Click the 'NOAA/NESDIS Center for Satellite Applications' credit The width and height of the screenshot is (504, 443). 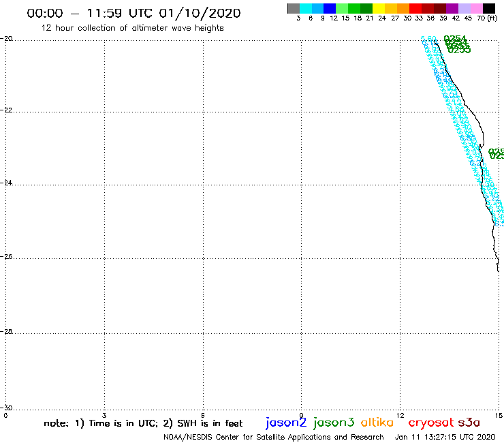click(247, 438)
